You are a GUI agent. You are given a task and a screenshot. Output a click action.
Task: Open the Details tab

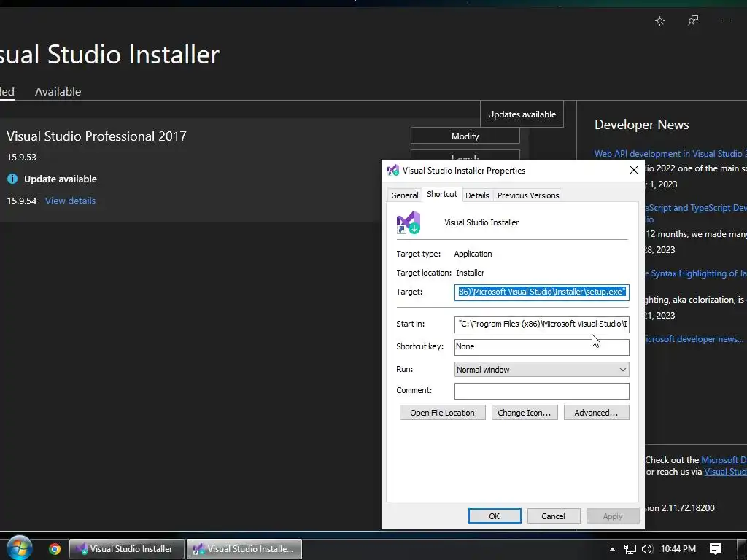pos(477,195)
